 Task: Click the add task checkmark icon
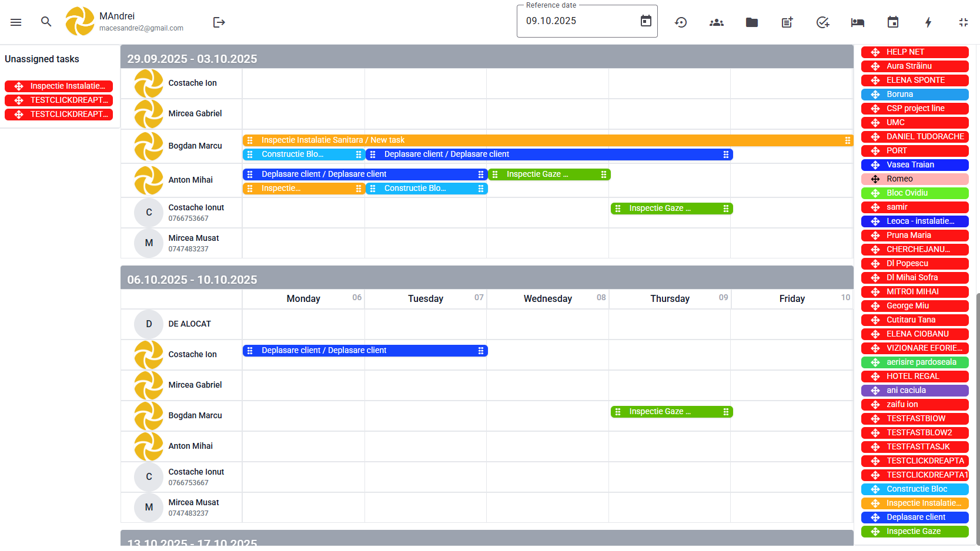(x=822, y=22)
